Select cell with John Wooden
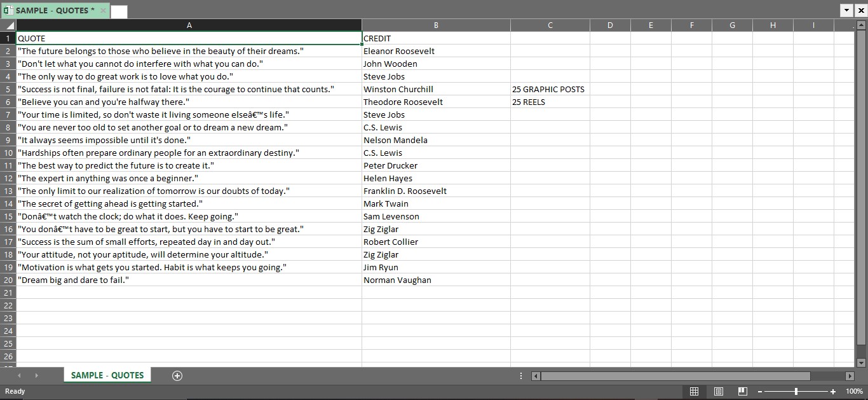868x400 pixels. pos(436,64)
